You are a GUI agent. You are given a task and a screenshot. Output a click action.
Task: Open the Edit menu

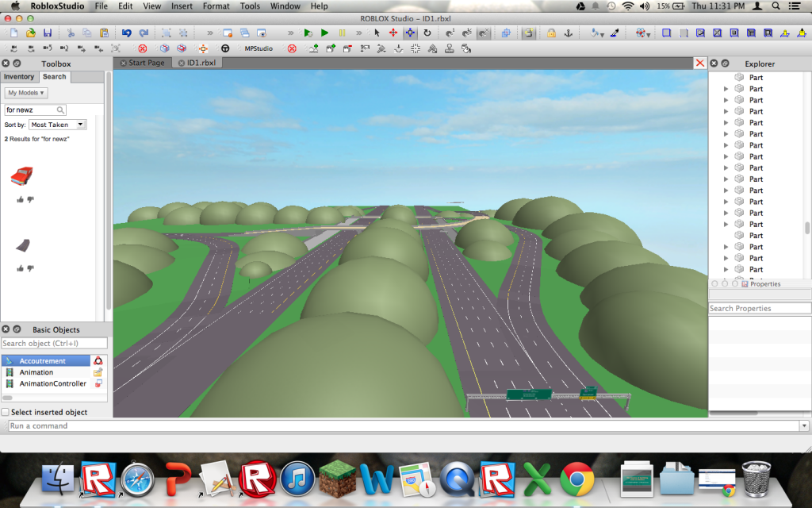point(125,6)
